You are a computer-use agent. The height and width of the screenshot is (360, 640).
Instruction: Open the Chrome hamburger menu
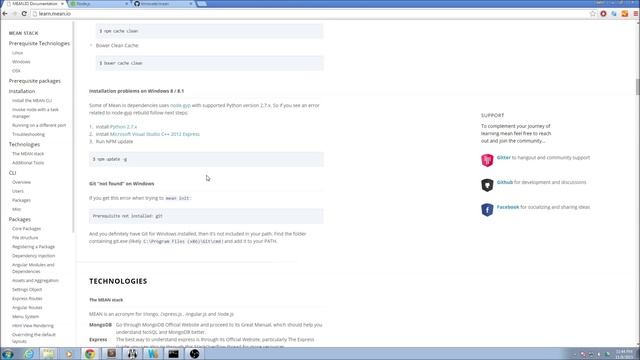click(x=636, y=13)
